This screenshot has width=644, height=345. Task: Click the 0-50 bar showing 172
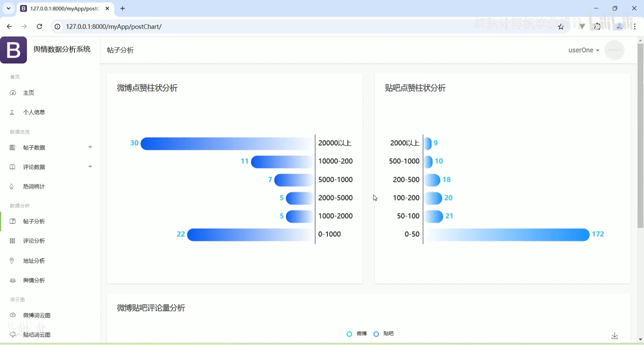coord(508,234)
